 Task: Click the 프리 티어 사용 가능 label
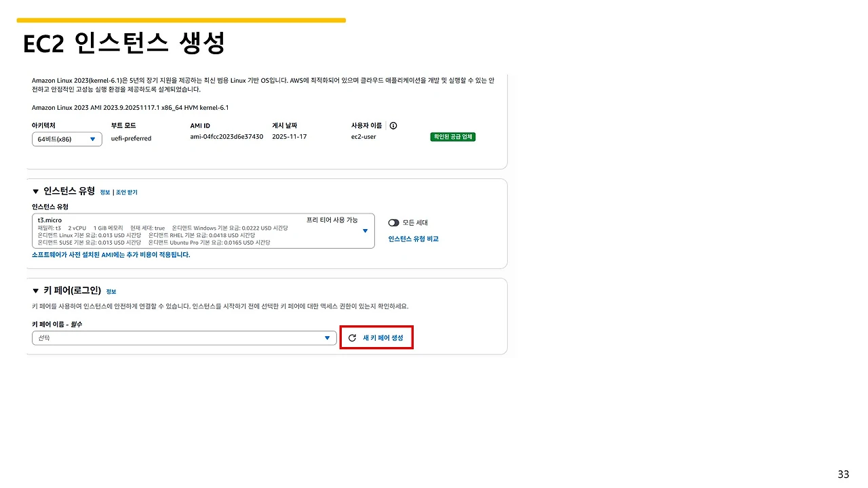click(332, 220)
